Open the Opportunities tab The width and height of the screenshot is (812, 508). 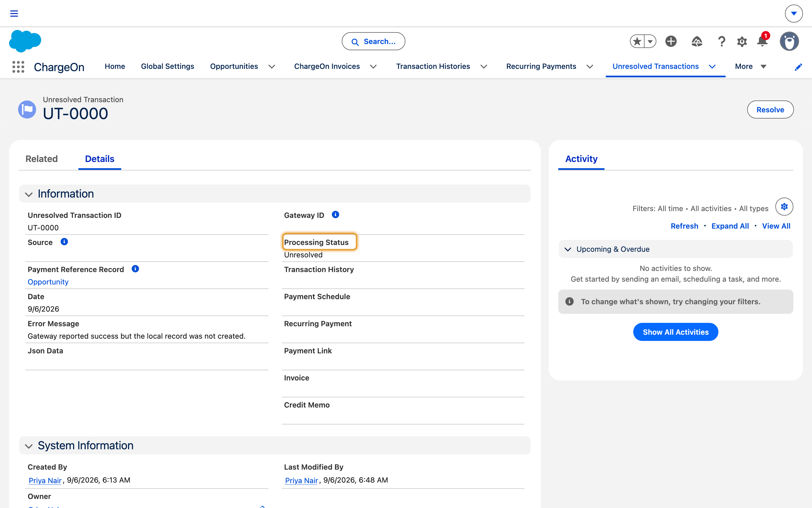(x=234, y=67)
